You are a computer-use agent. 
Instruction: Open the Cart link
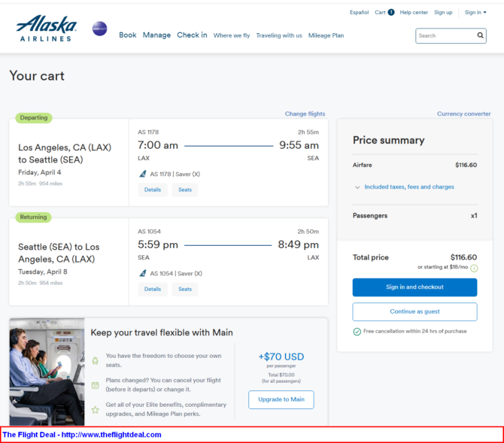380,12
